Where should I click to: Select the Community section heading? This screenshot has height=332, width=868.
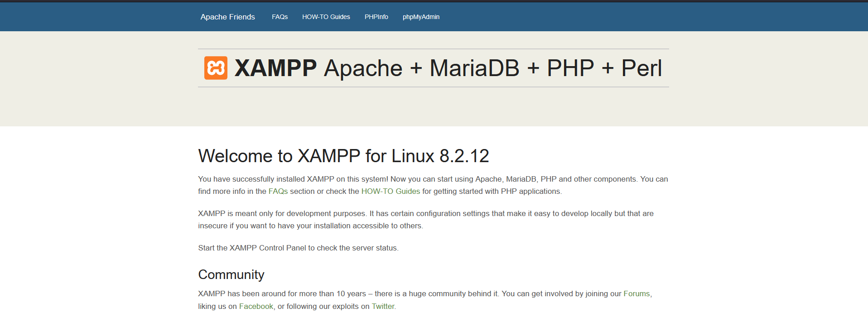click(x=231, y=274)
